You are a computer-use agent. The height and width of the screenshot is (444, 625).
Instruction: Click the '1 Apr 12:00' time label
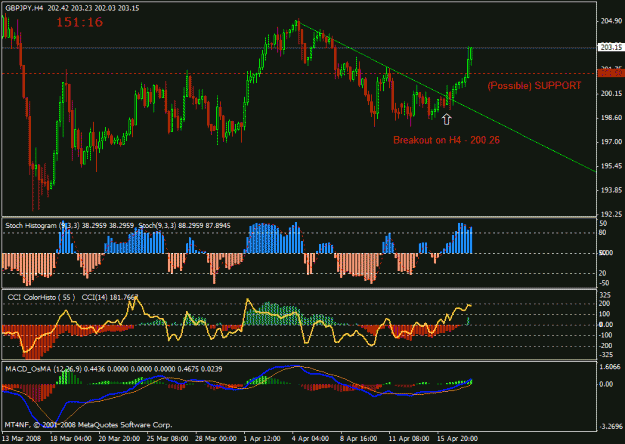(x=262, y=438)
